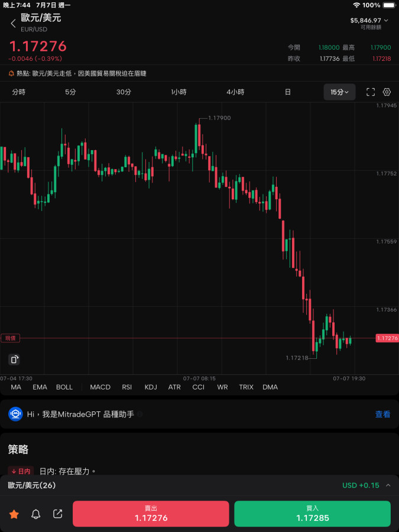The width and height of the screenshot is (399, 532).
Task: Open the 15分 timeframe dropdown
Action: click(x=339, y=92)
